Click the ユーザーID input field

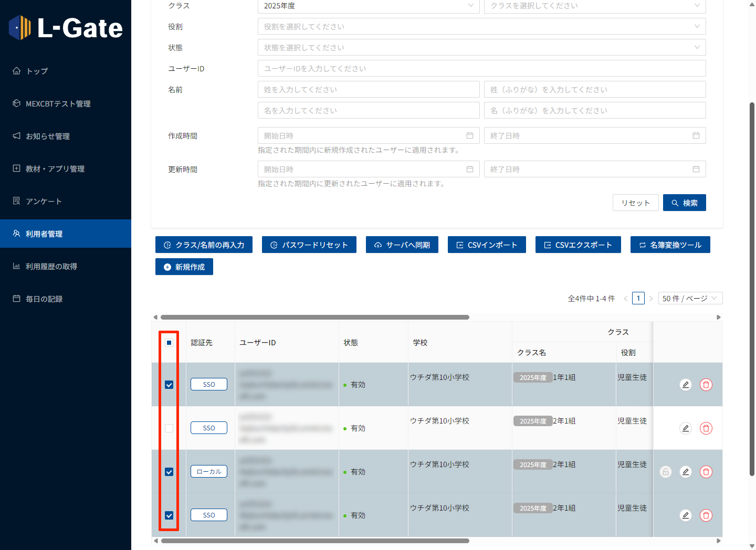point(481,69)
